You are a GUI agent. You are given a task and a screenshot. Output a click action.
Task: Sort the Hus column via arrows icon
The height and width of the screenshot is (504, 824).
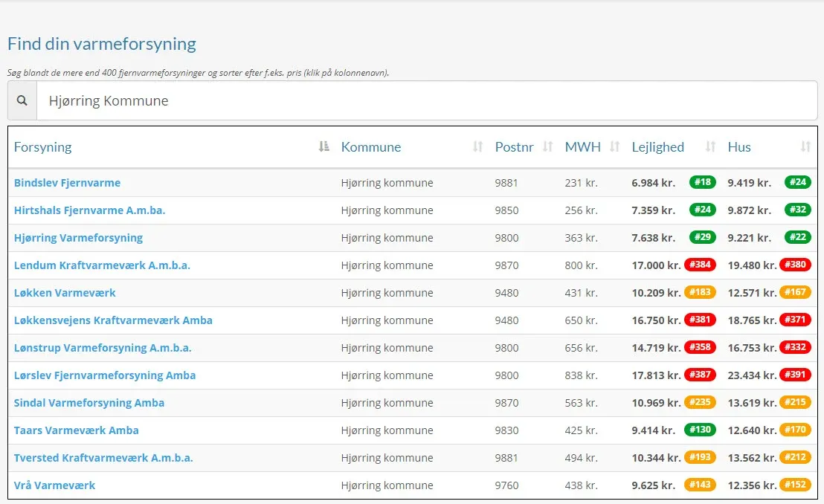point(805,146)
